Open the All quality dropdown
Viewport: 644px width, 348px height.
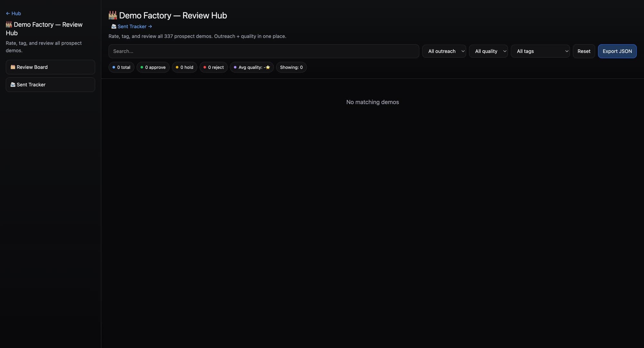488,51
